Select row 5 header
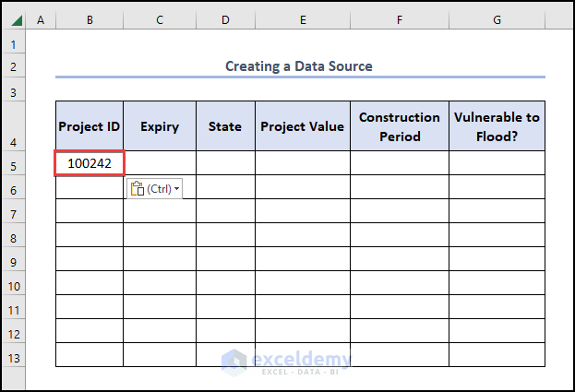Screen dimensions: 575x392 coord(13,166)
